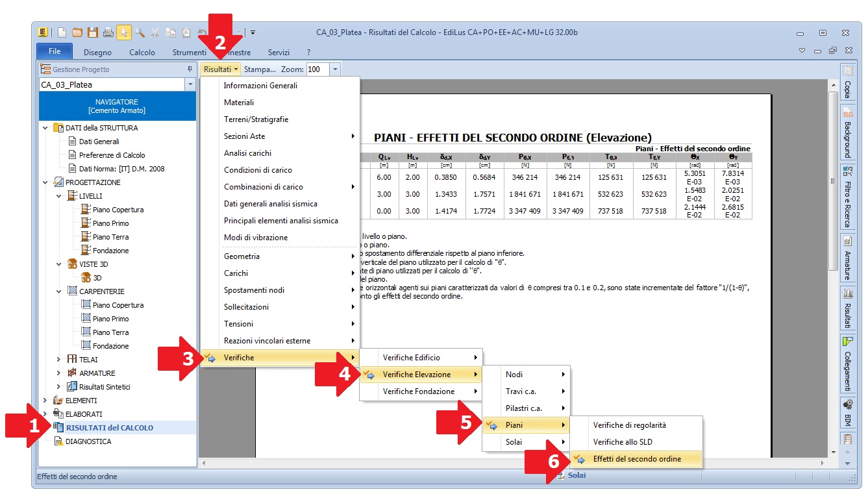
Task: Open Fondazione under CARPENTERIE
Action: point(110,346)
